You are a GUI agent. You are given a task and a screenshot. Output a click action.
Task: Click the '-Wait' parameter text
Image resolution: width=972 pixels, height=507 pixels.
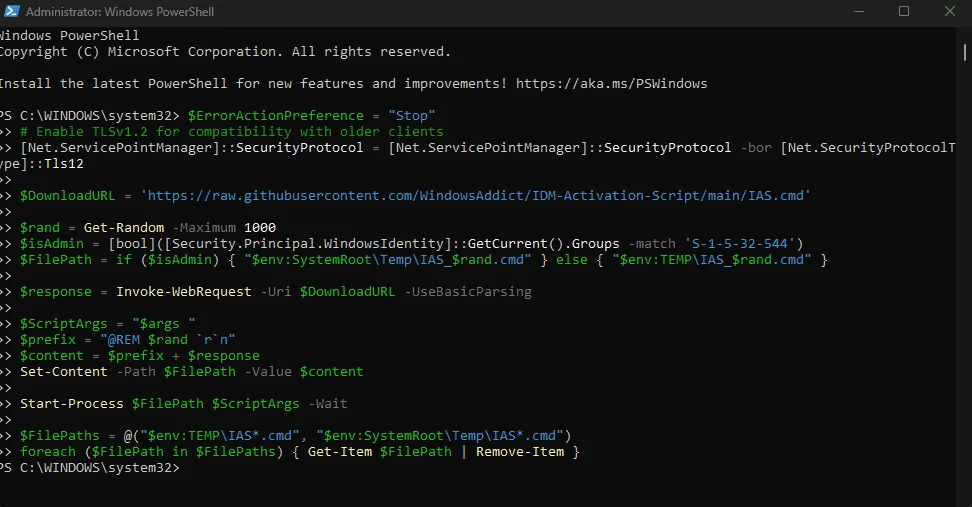(327, 403)
